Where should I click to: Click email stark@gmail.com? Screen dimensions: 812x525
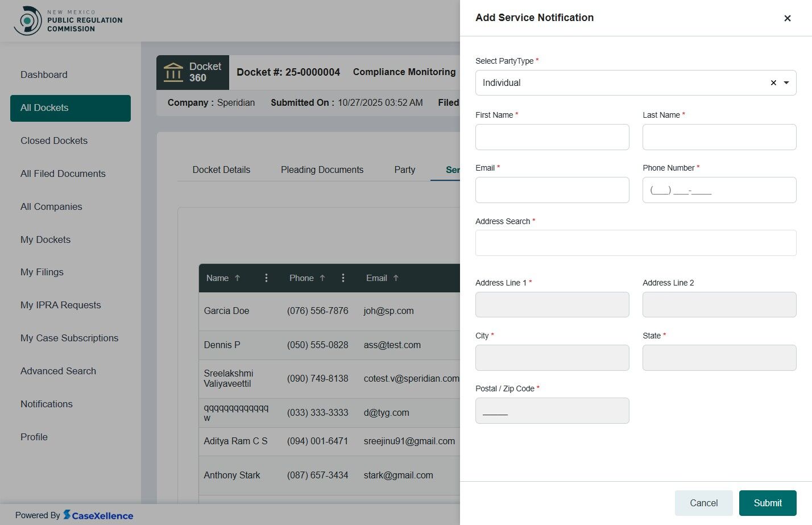398,475
